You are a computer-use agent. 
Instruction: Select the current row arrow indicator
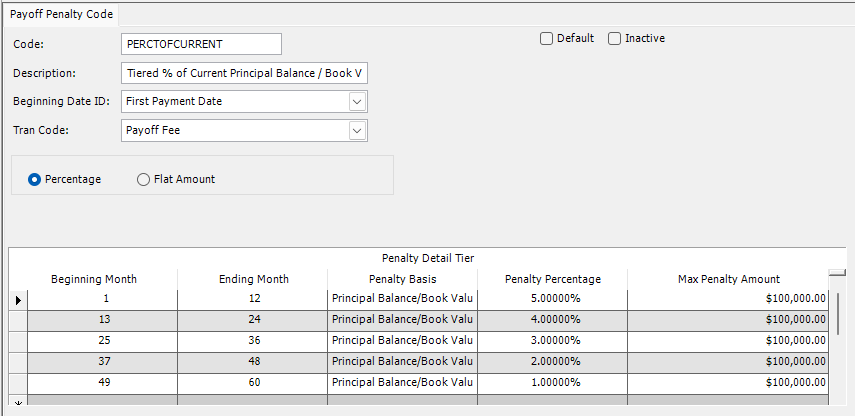click(x=18, y=299)
